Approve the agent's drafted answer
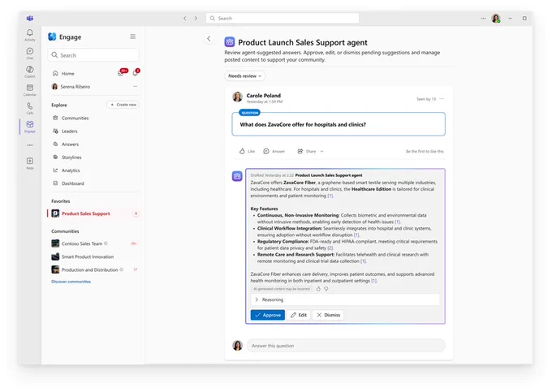 tap(268, 315)
